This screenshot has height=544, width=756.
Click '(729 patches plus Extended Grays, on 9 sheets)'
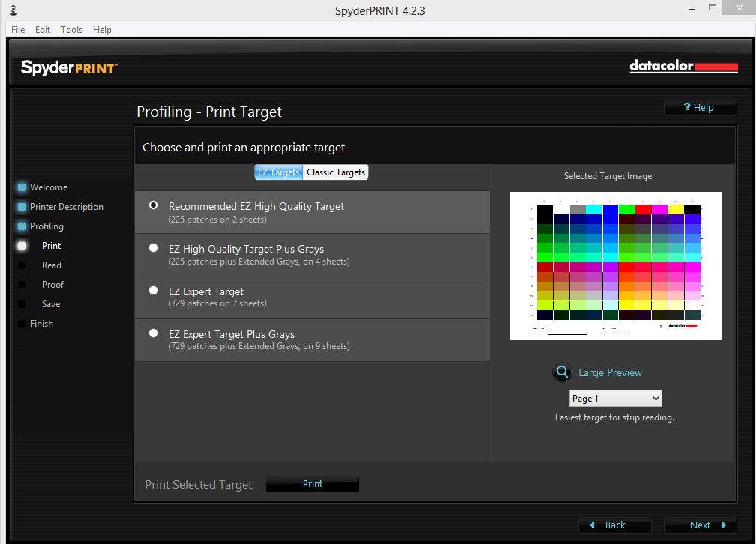point(259,346)
